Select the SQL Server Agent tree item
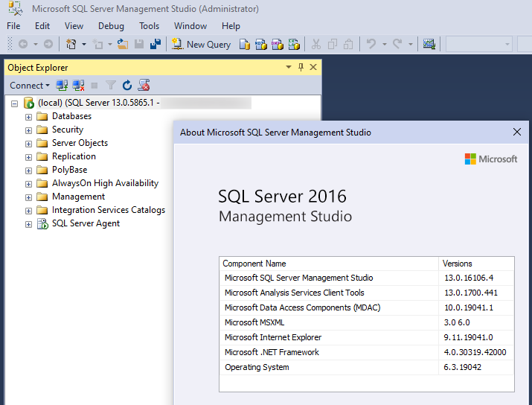Image resolution: width=532 pixels, height=405 pixels. (86, 223)
